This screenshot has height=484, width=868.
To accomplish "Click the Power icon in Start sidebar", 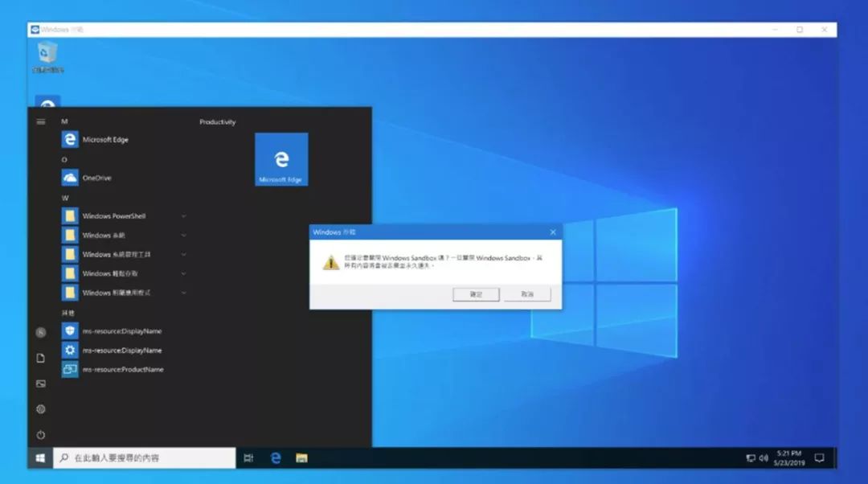I will (x=41, y=435).
